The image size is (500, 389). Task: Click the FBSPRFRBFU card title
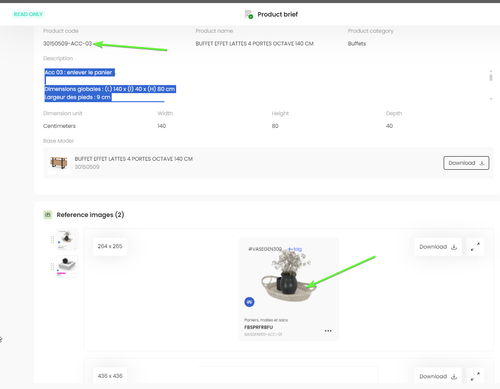[x=259, y=327]
